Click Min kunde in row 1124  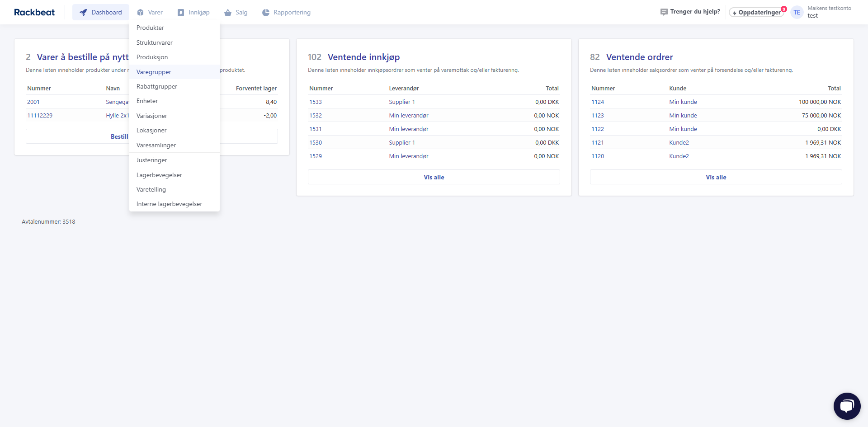(x=683, y=102)
